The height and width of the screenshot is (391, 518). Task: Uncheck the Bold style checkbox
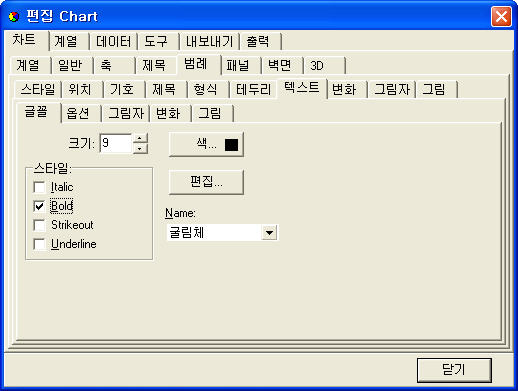tap(39, 206)
